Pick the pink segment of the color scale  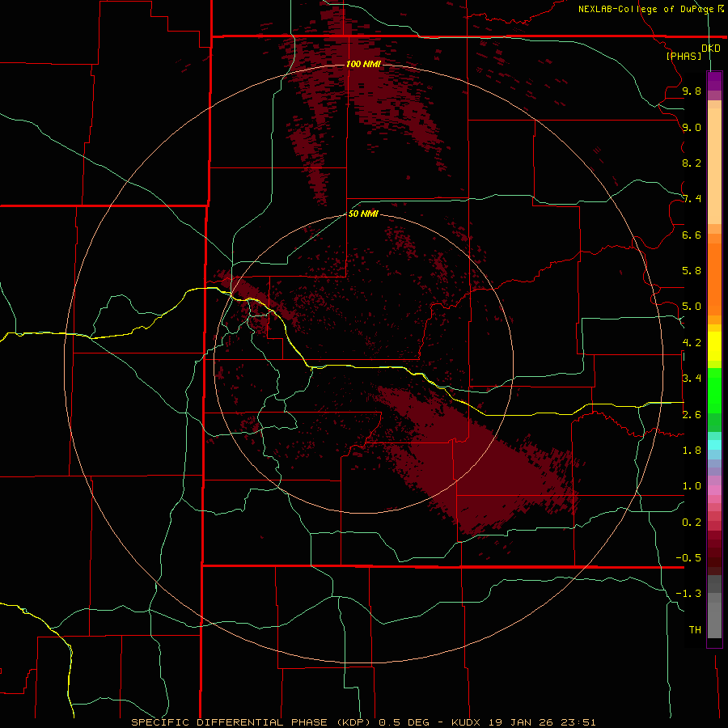(x=714, y=490)
